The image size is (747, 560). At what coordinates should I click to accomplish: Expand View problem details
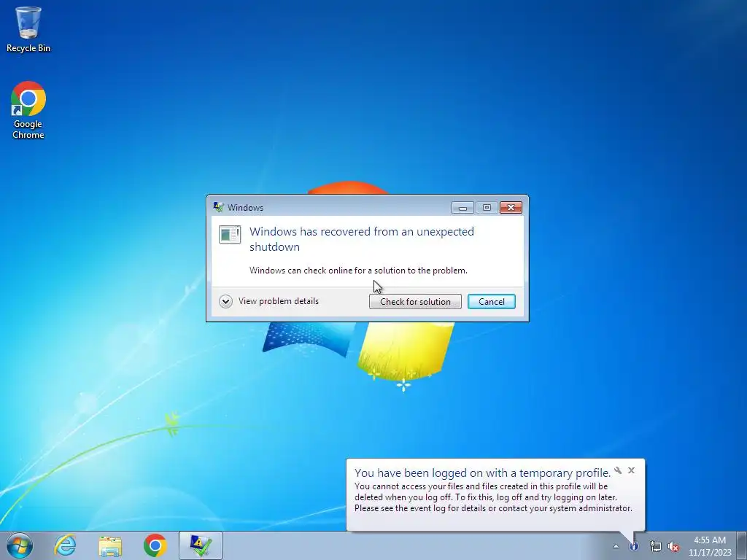226,301
